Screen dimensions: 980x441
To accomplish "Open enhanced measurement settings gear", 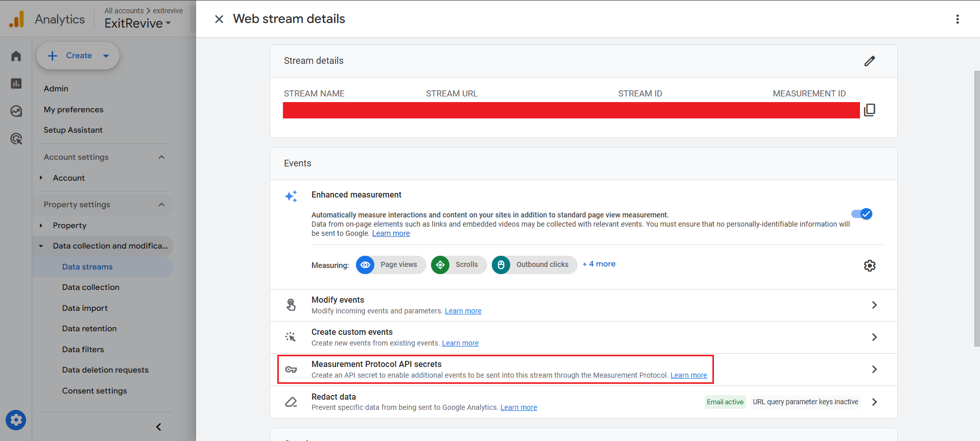I will tap(869, 265).
